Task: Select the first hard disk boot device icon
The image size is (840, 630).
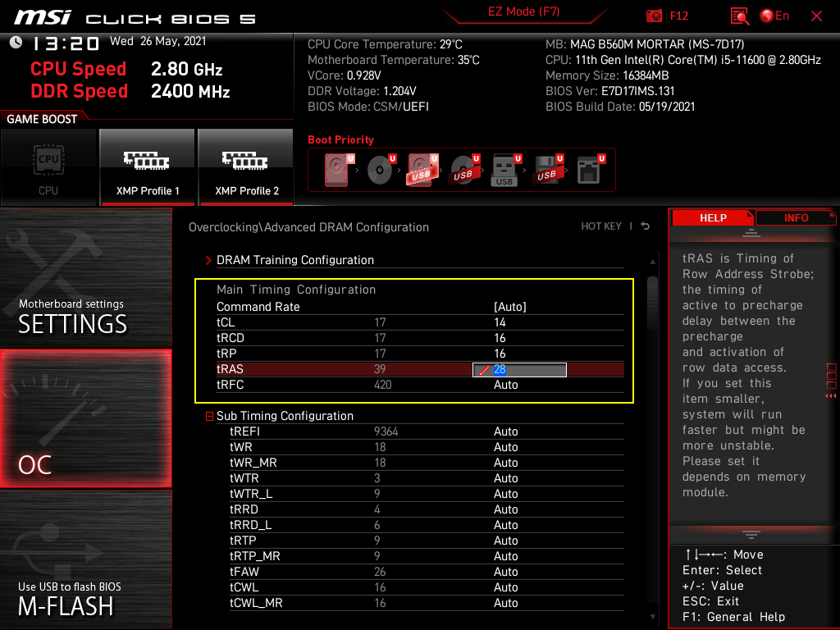Action: tap(339, 170)
